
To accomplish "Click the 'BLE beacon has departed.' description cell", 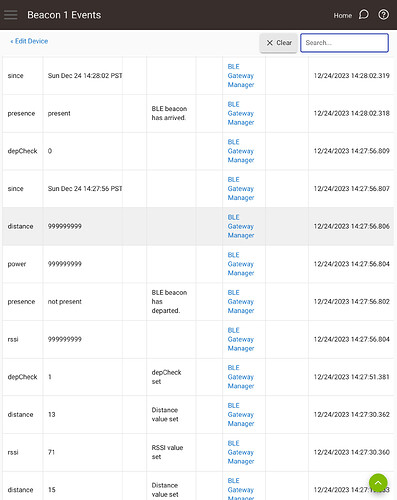I will click(x=169, y=302).
